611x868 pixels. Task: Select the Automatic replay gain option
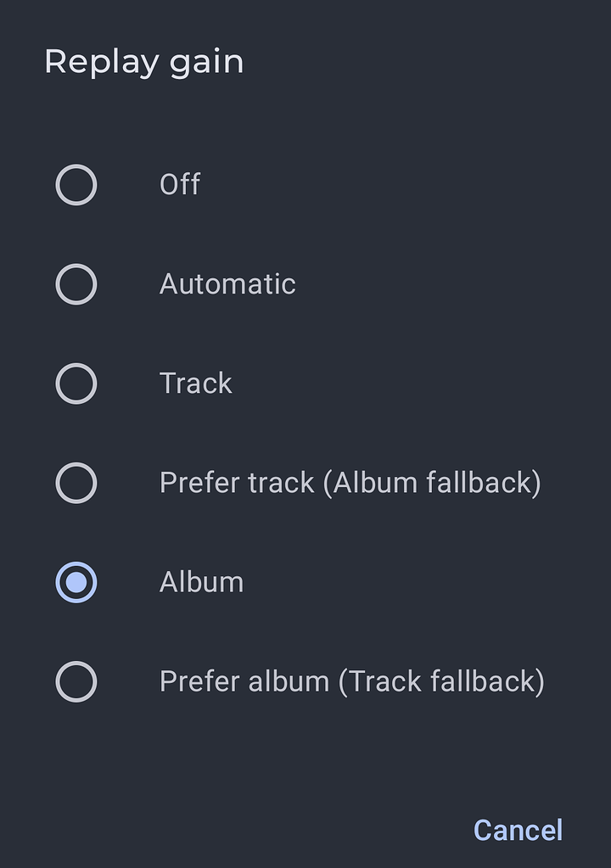pyautogui.click(x=76, y=283)
